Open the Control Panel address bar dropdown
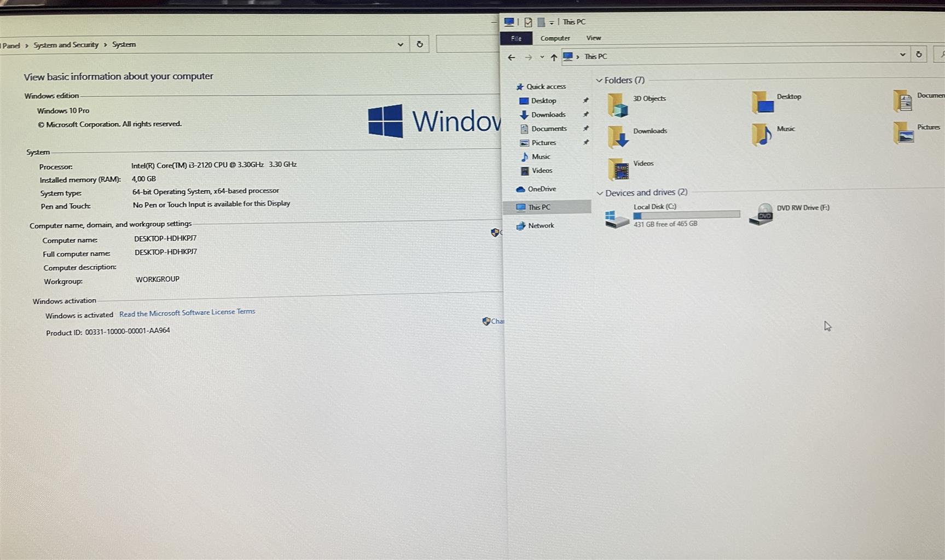The height and width of the screenshot is (560, 945). click(x=400, y=45)
